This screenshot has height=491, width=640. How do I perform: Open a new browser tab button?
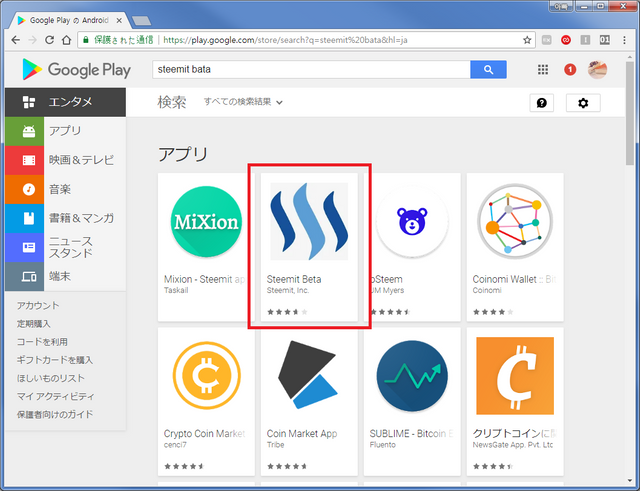142,20
